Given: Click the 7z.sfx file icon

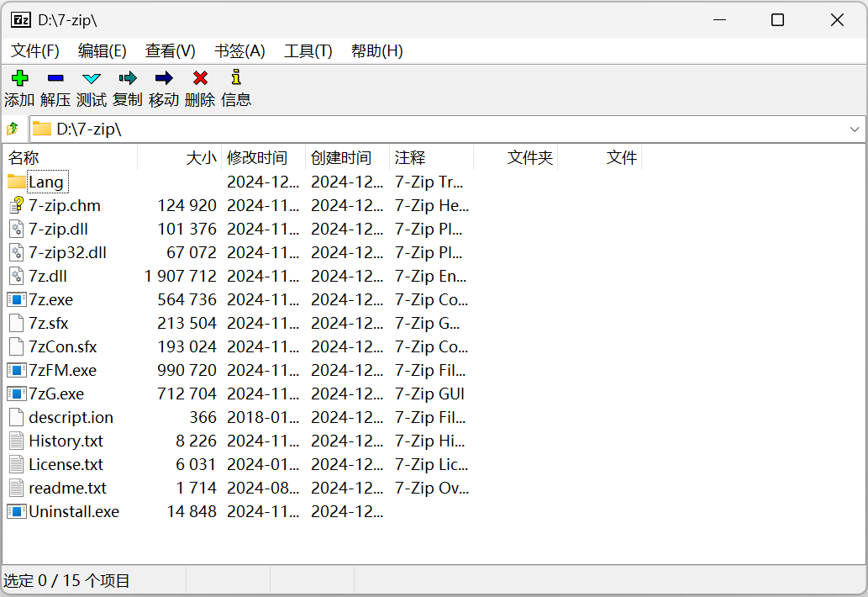Looking at the screenshot, I should [17, 323].
